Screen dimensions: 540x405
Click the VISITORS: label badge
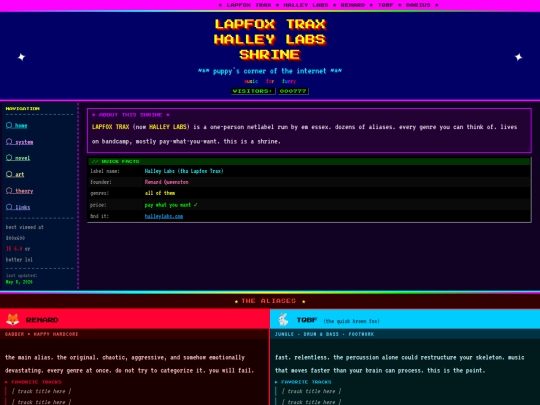pyautogui.click(x=253, y=91)
